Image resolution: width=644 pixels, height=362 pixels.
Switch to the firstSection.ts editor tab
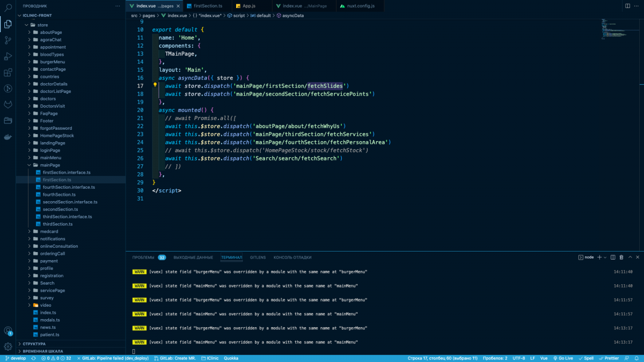208,6
